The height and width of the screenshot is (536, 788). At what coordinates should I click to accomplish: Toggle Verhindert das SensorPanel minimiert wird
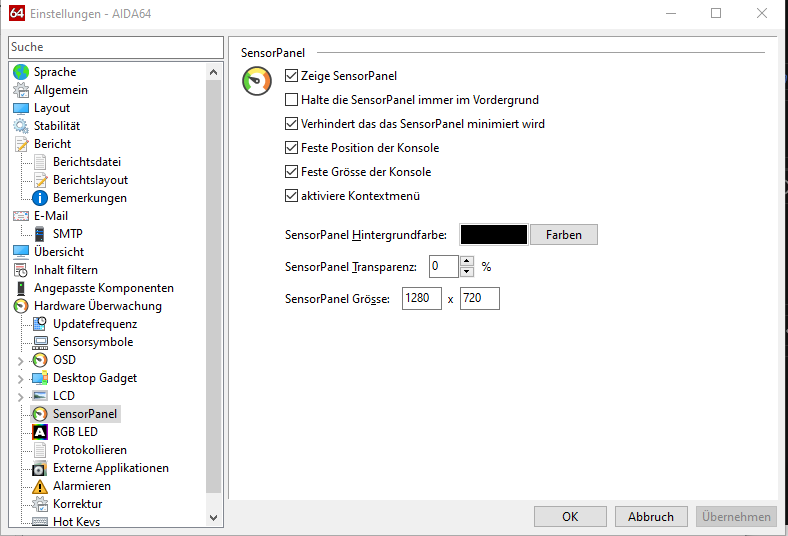coord(291,124)
